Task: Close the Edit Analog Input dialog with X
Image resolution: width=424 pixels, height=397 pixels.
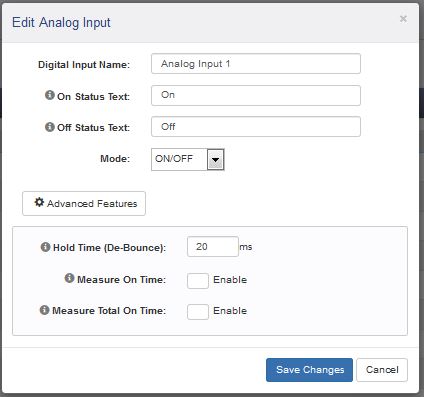Action: click(x=403, y=19)
